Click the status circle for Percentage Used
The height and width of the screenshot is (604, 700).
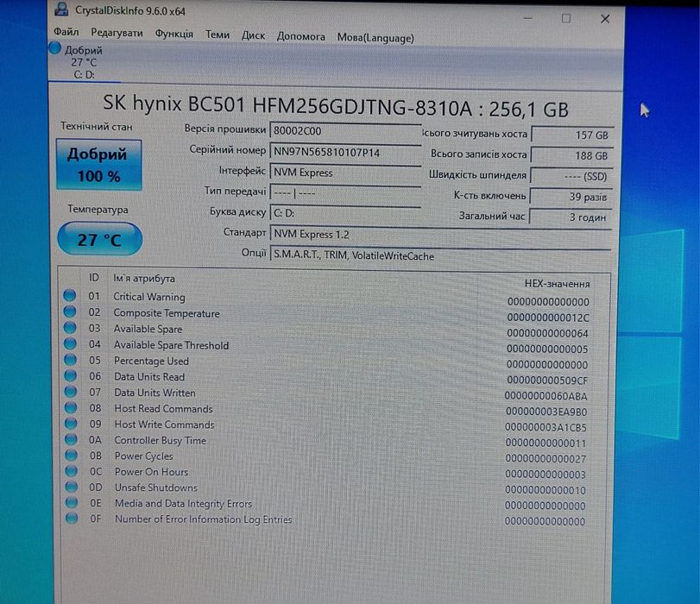point(70,359)
